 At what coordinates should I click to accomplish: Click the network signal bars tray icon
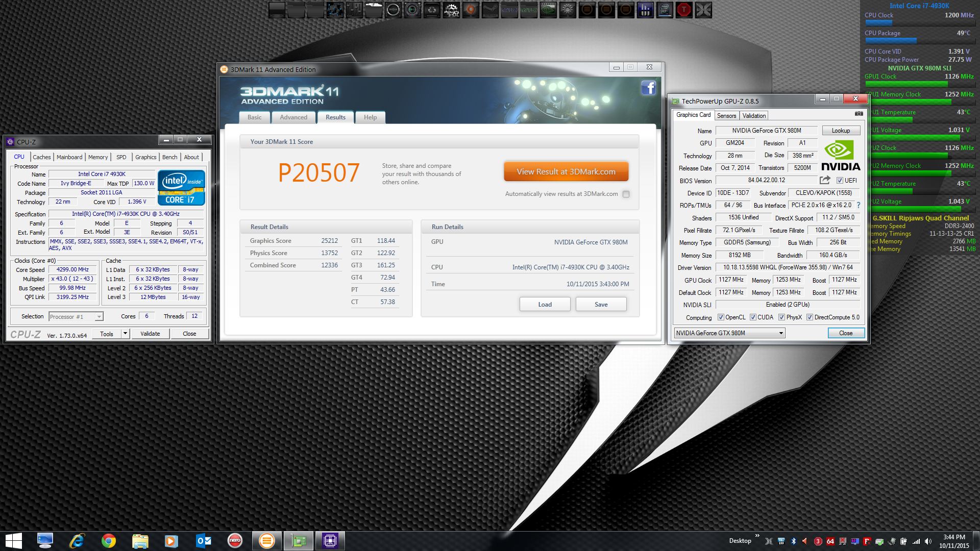[x=916, y=541]
